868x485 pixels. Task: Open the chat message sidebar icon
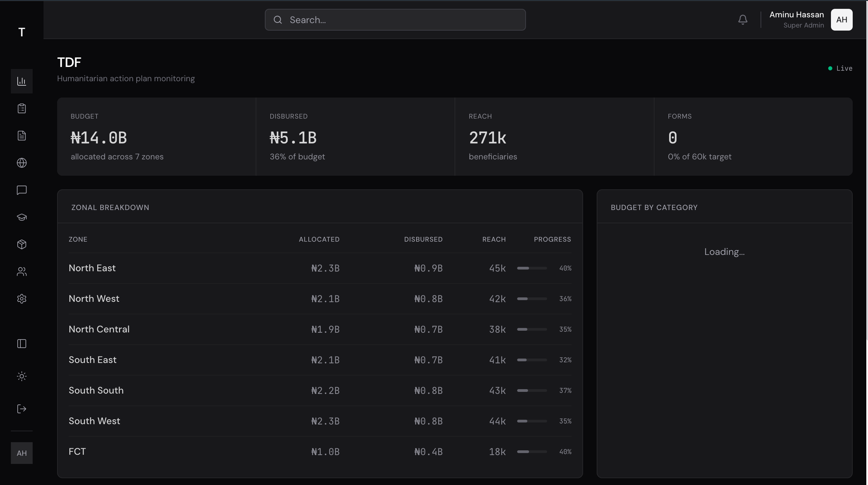22,190
